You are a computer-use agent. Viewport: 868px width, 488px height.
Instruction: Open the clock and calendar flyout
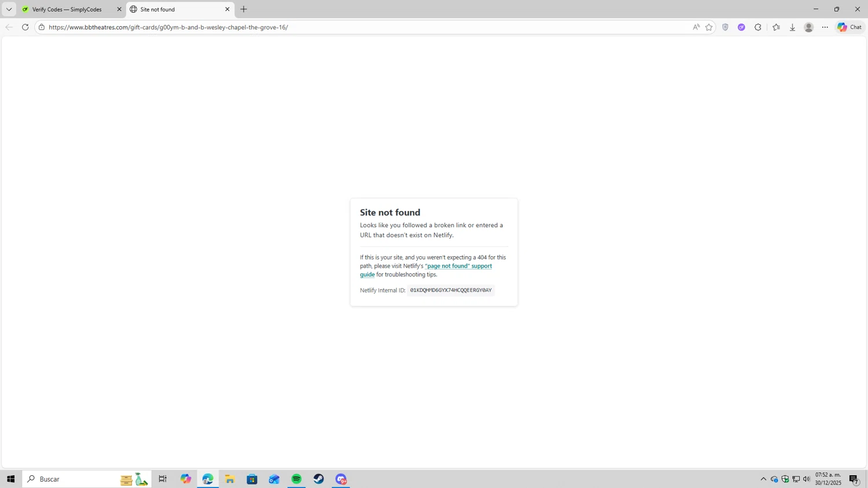pyautogui.click(x=828, y=479)
